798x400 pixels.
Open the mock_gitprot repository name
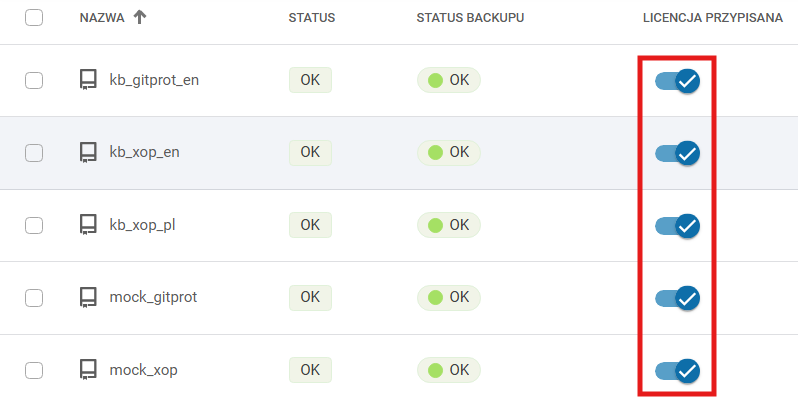(152, 298)
